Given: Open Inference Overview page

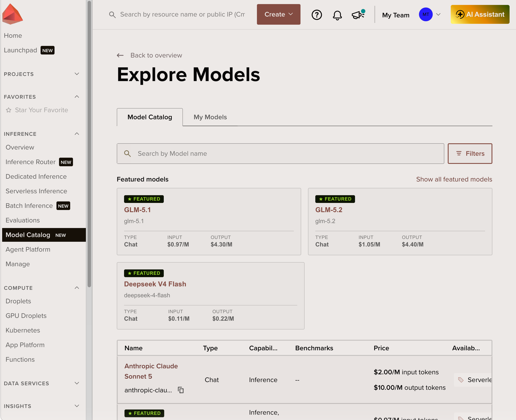Looking at the screenshot, I should [x=20, y=147].
